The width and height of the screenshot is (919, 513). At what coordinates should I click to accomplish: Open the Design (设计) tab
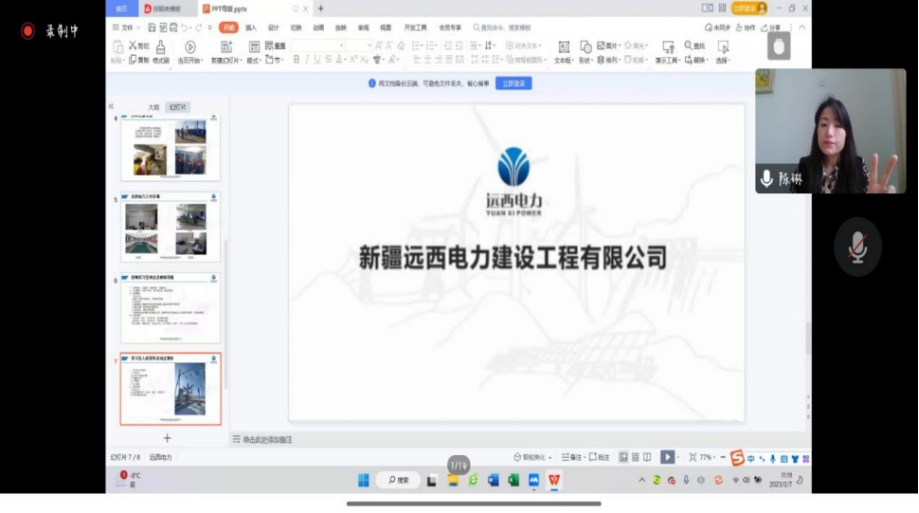pyautogui.click(x=273, y=28)
